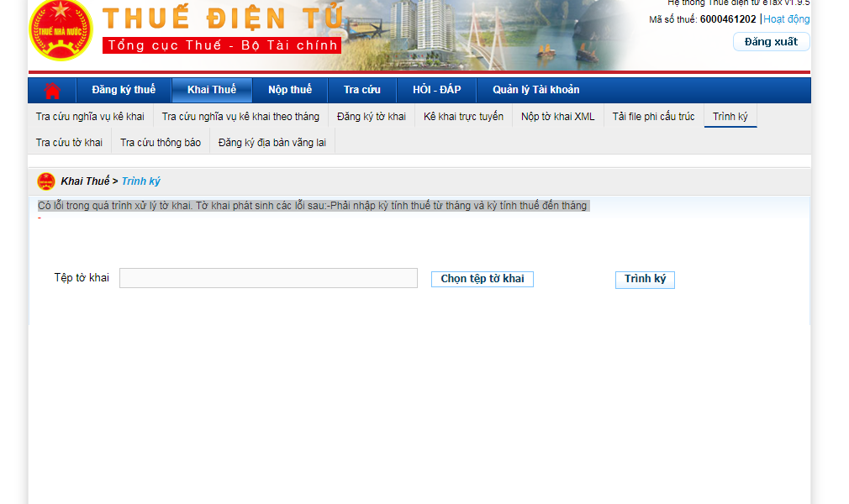Open the Đăng ký tờ khai tab
849x504 pixels.
pos(371,117)
